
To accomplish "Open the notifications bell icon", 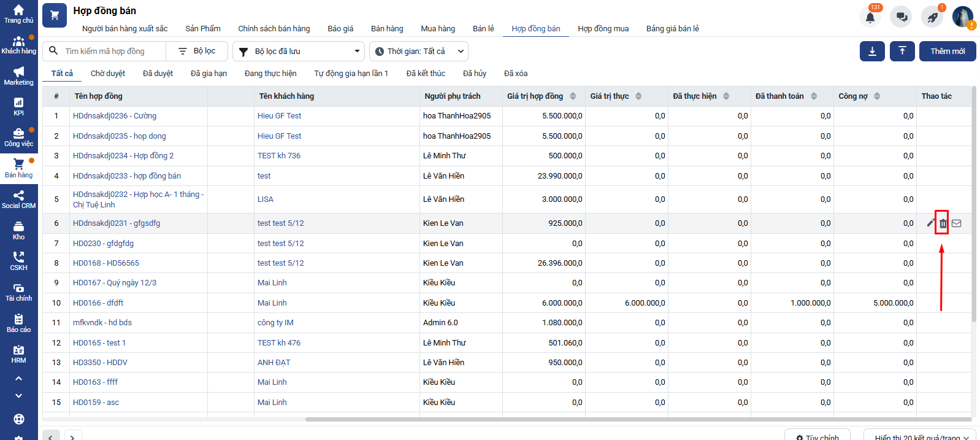I will point(870,17).
